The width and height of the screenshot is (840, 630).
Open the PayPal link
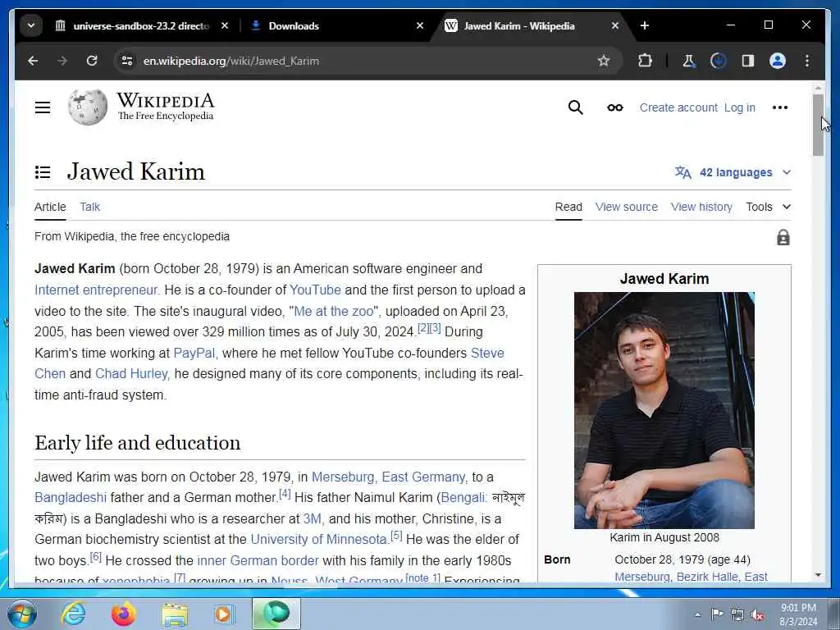(194, 353)
